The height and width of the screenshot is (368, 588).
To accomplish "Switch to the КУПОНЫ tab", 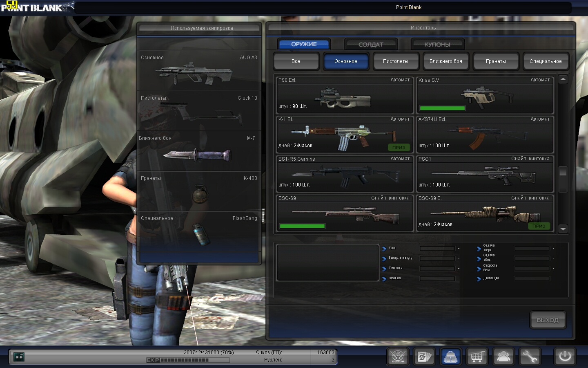I will pos(437,44).
